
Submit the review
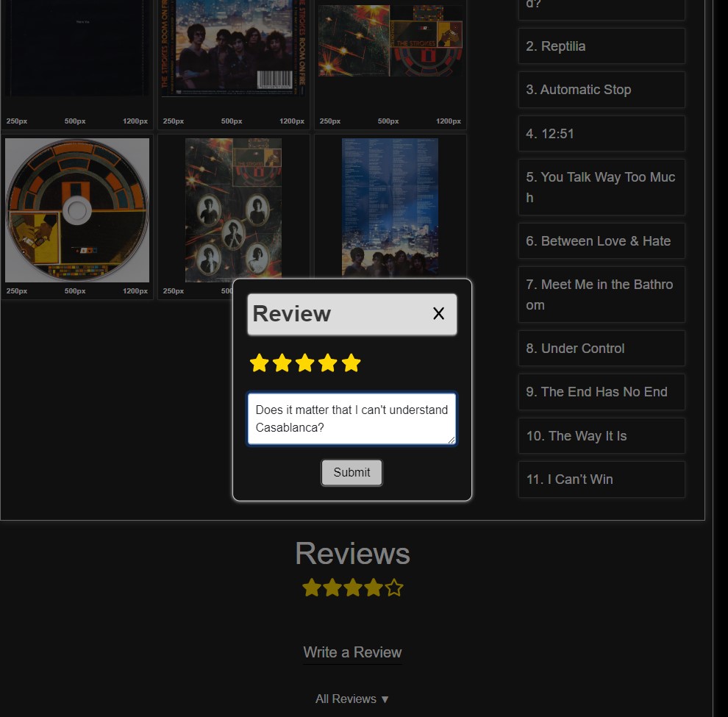pos(351,473)
